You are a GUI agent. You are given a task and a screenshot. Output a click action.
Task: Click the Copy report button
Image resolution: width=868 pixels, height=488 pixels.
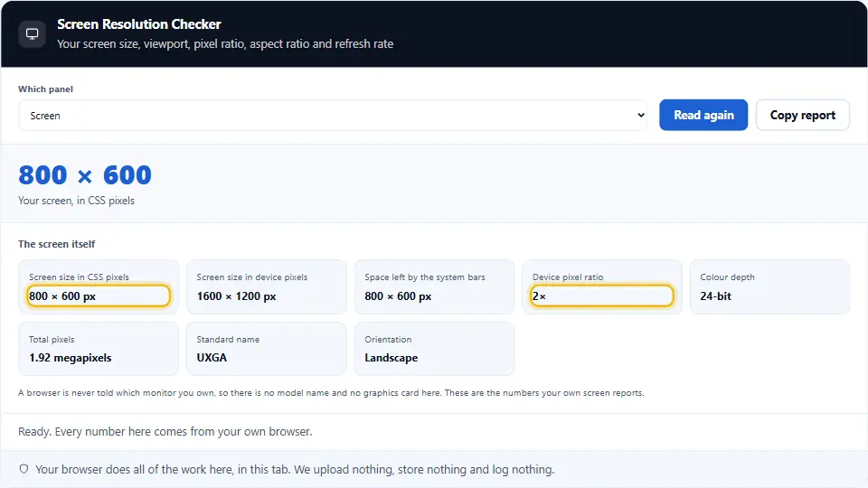[802, 115]
